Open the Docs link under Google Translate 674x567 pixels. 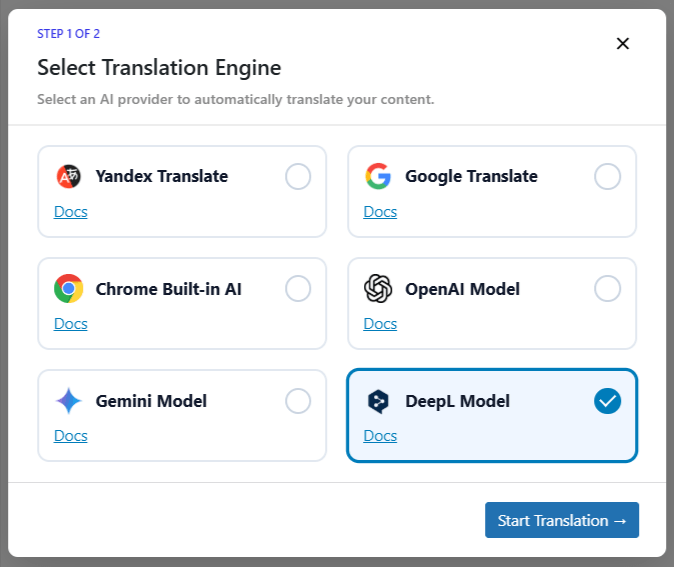(380, 212)
